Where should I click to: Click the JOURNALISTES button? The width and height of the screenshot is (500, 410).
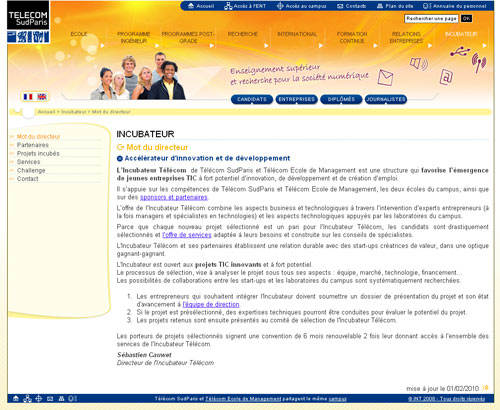(x=386, y=99)
